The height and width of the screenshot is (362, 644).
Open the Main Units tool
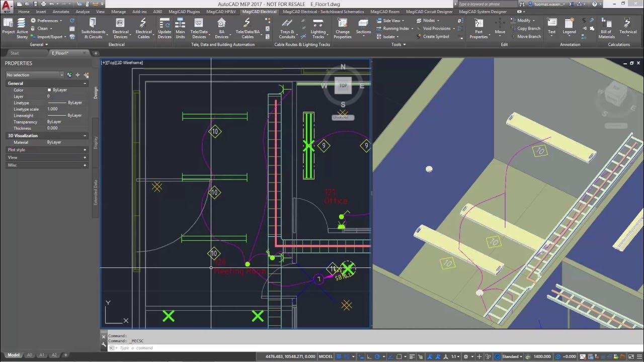coord(180,28)
